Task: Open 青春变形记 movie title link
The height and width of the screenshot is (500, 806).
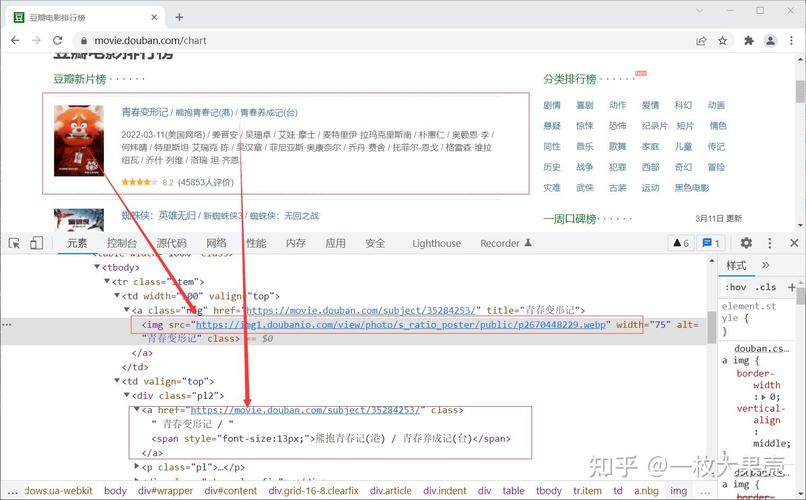Action: [x=144, y=112]
